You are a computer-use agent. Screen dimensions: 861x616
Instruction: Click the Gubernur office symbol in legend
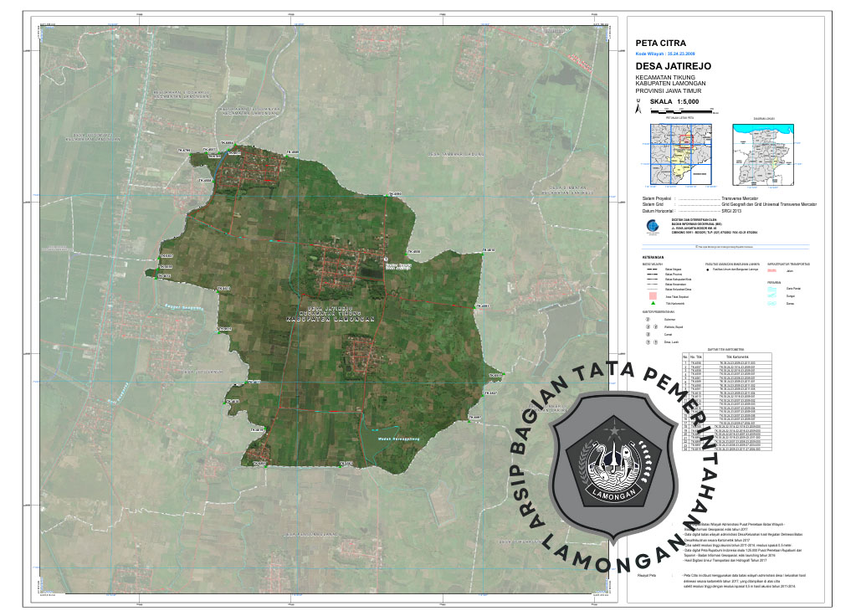648,318
